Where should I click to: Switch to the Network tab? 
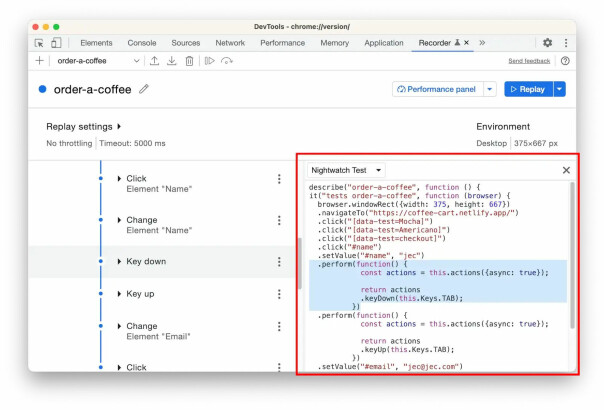pos(230,43)
